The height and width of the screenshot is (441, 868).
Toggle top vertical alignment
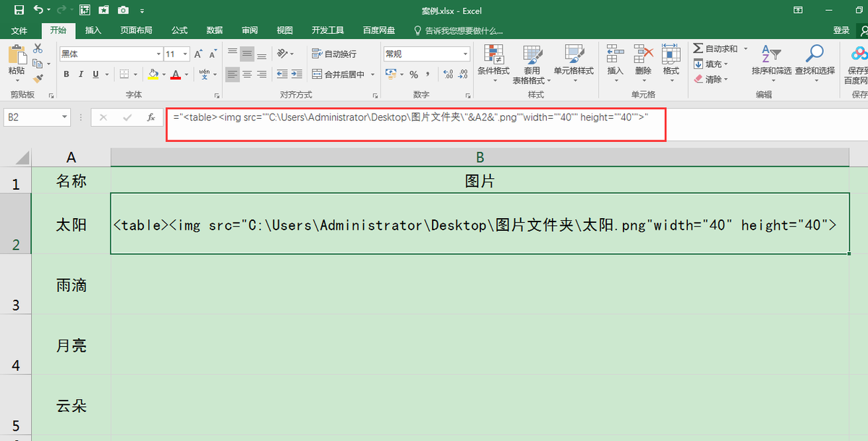[233, 54]
